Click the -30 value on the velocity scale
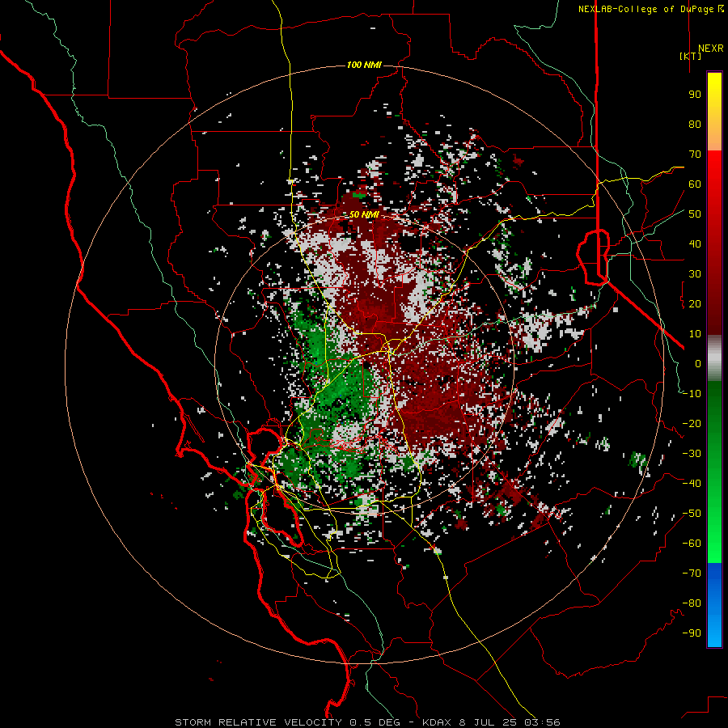The width and height of the screenshot is (728, 728). point(692,454)
